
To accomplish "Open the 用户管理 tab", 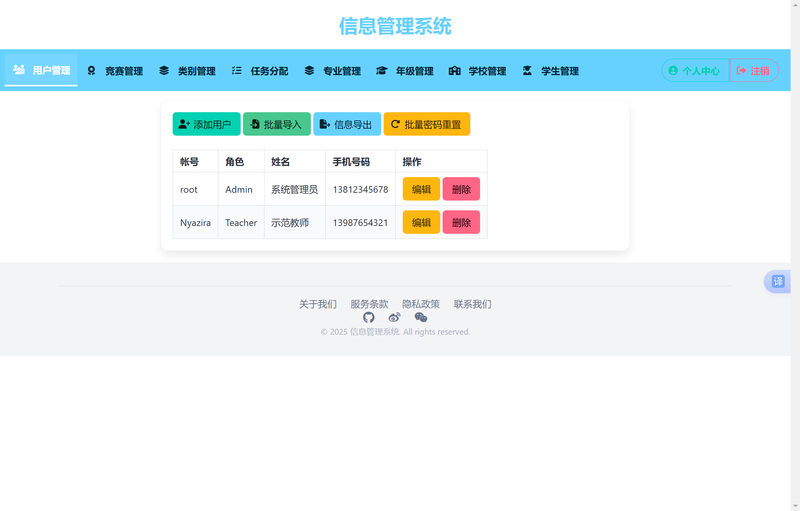I will pyautogui.click(x=41, y=70).
